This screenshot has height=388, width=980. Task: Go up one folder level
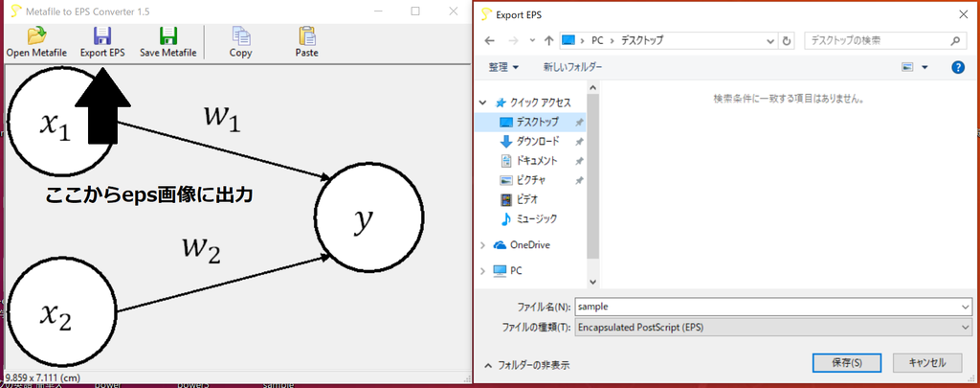coord(548,40)
